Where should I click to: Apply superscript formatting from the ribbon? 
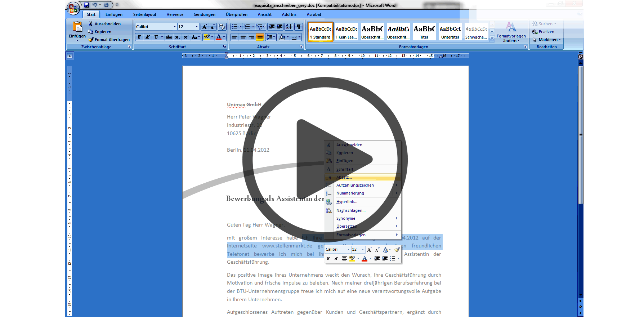186,37
